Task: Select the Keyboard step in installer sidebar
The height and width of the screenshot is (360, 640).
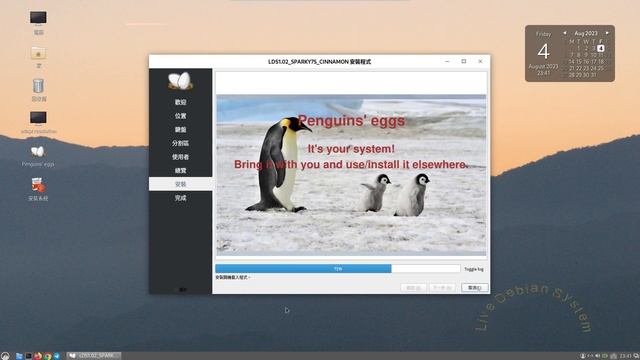Action: pos(180,129)
